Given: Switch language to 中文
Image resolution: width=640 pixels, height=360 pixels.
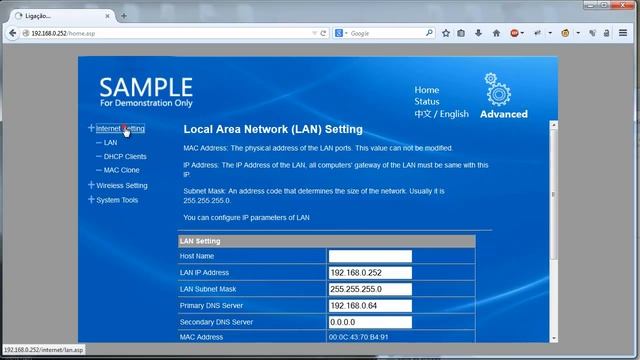Looking at the screenshot, I should coord(423,113).
